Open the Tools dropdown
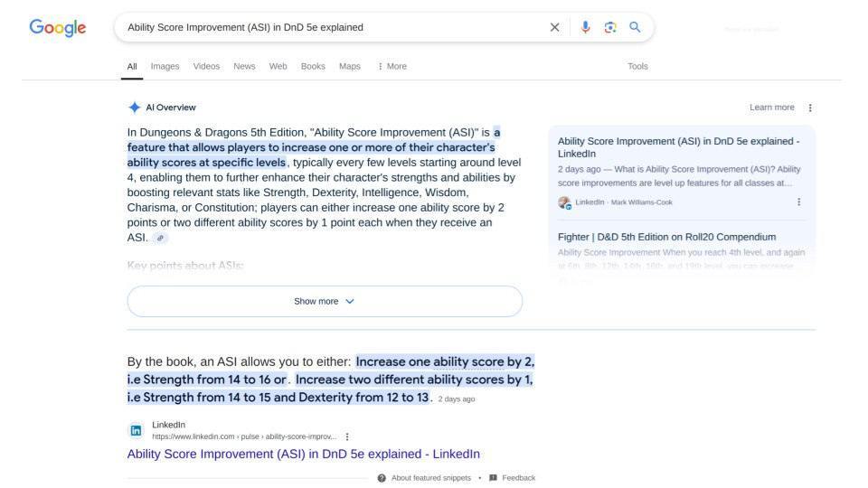This screenshot has height=488, width=868. [x=637, y=66]
